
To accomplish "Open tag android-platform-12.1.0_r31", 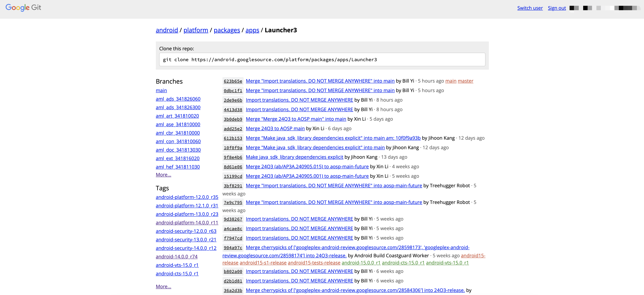I will [187, 206].
